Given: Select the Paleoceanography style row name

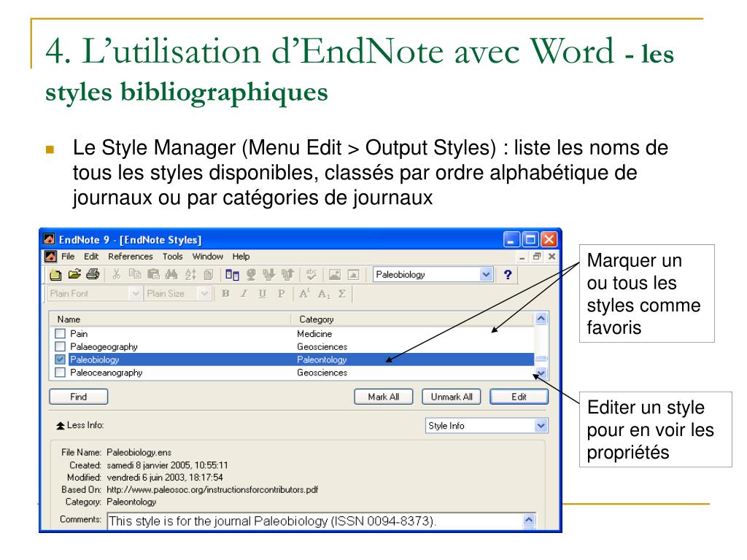Looking at the screenshot, I should coord(107,373).
